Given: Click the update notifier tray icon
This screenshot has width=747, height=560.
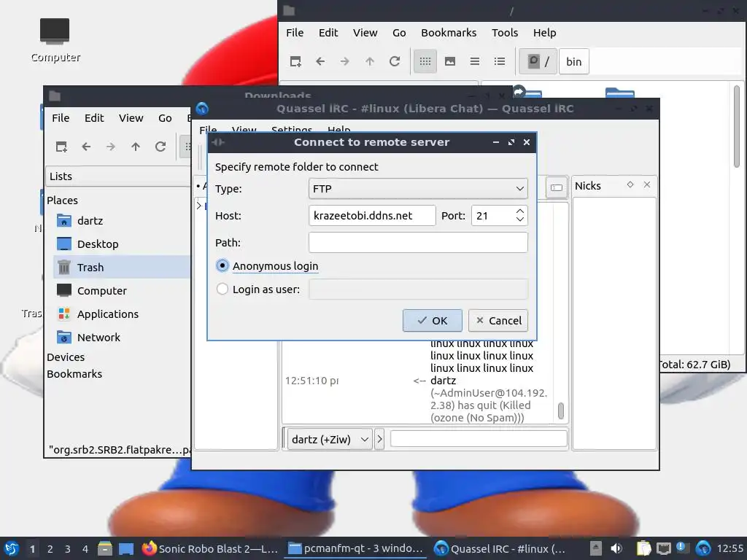Looking at the screenshot, I should (x=683, y=548).
